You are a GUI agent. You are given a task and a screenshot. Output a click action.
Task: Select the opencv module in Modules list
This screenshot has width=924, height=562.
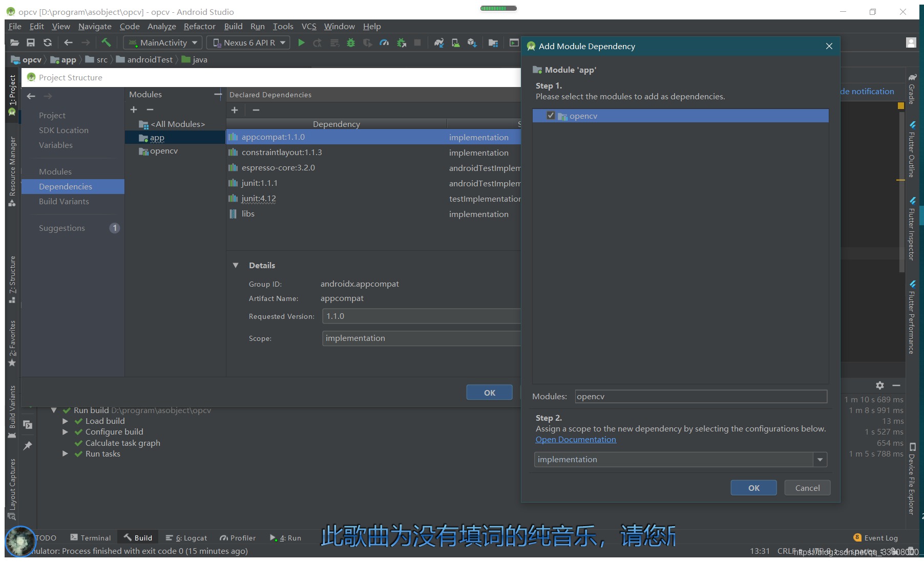[x=175, y=151]
